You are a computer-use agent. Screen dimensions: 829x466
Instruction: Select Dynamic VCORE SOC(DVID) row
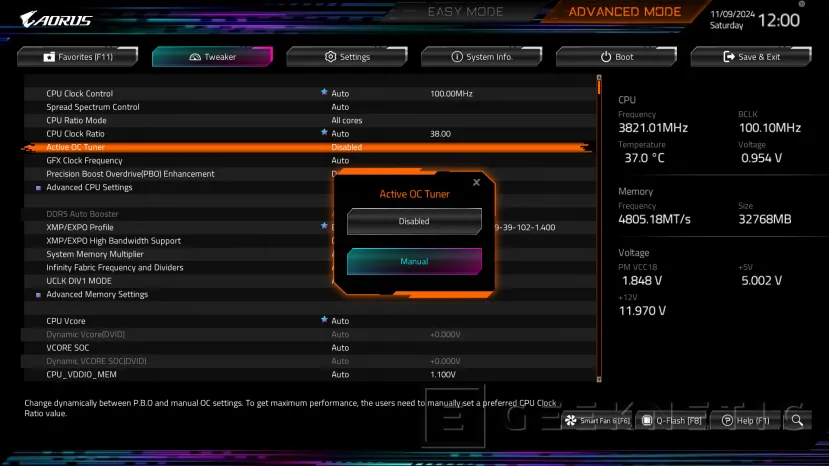pos(307,361)
